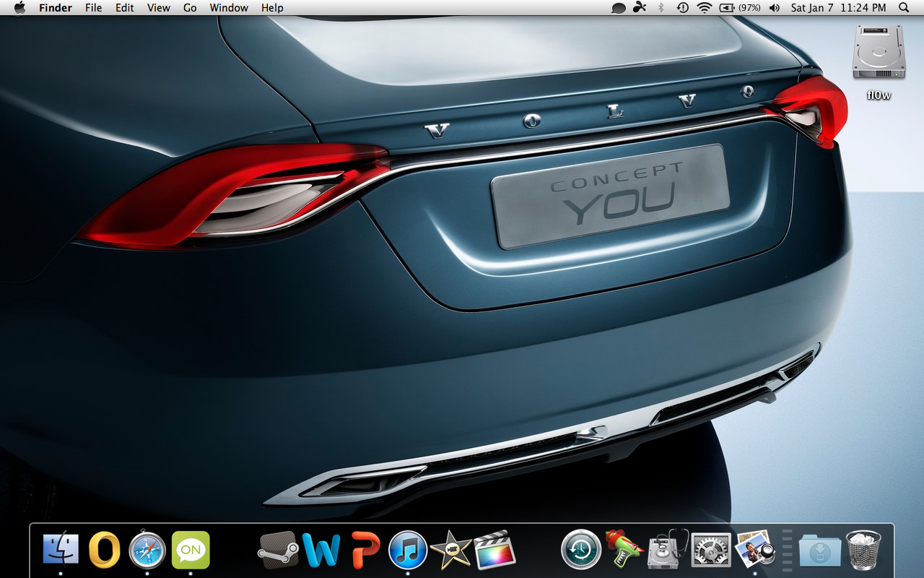
Task: Open the Wi-Fi status menu
Action: point(705,8)
